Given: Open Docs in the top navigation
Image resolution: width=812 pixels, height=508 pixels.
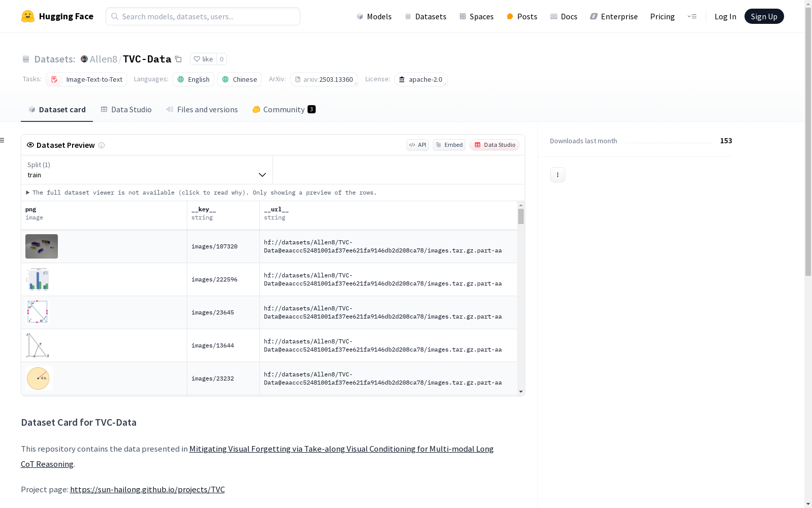Looking at the screenshot, I should tap(564, 16).
